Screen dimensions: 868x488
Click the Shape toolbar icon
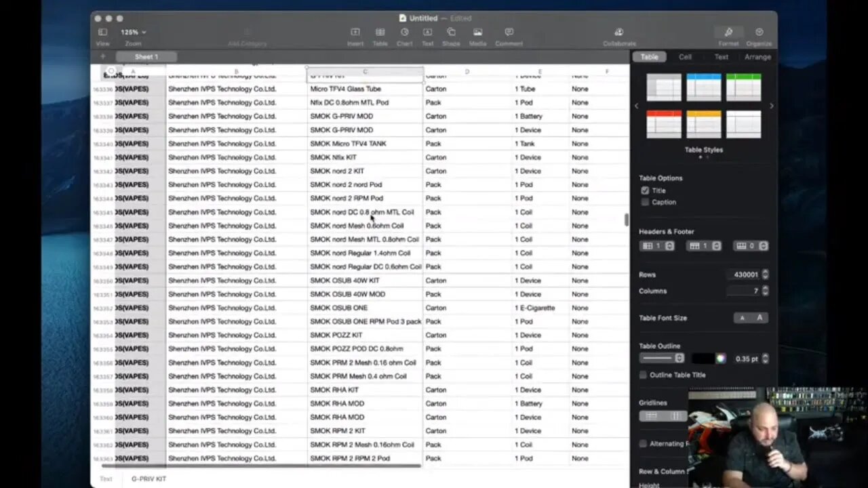(x=451, y=32)
